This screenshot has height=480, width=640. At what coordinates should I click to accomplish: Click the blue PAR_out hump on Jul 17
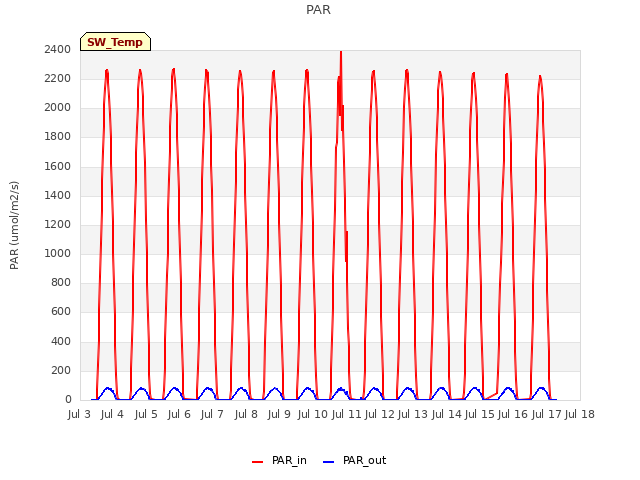[x=541, y=390]
